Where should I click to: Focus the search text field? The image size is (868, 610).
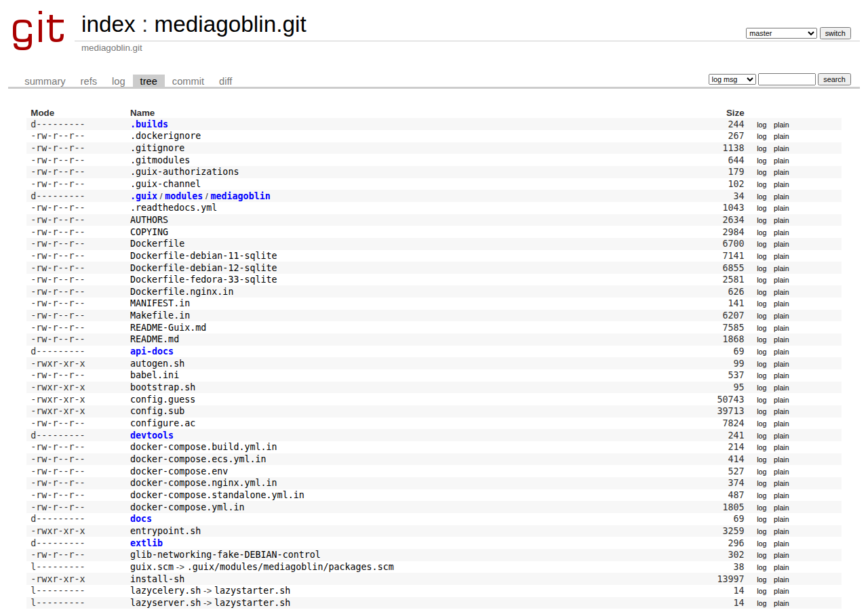pos(787,79)
